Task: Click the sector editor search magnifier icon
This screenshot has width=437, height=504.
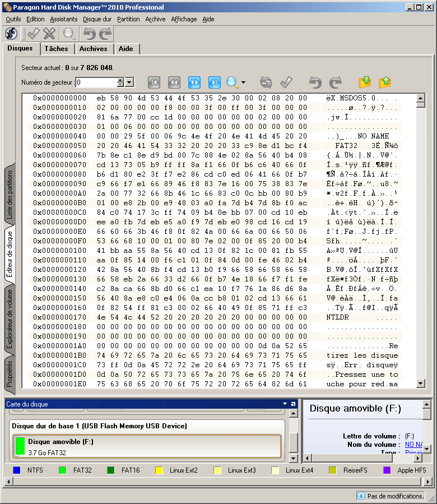Action: (233, 82)
